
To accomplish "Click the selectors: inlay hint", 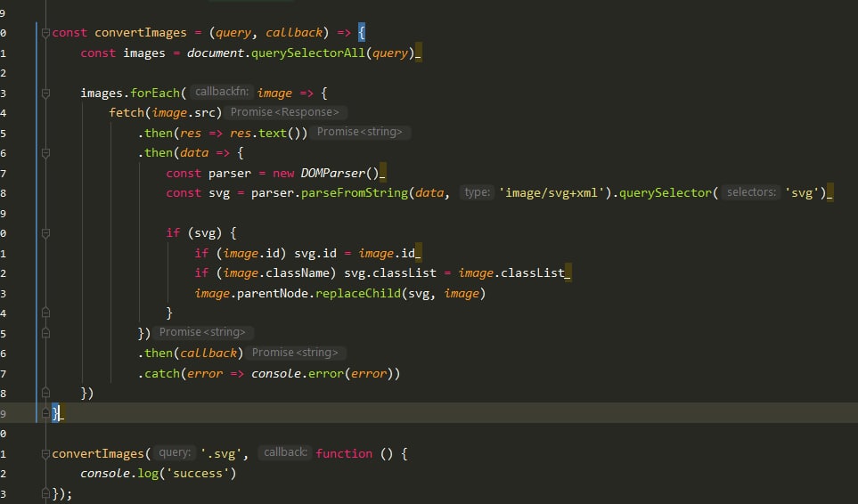I will [751, 192].
